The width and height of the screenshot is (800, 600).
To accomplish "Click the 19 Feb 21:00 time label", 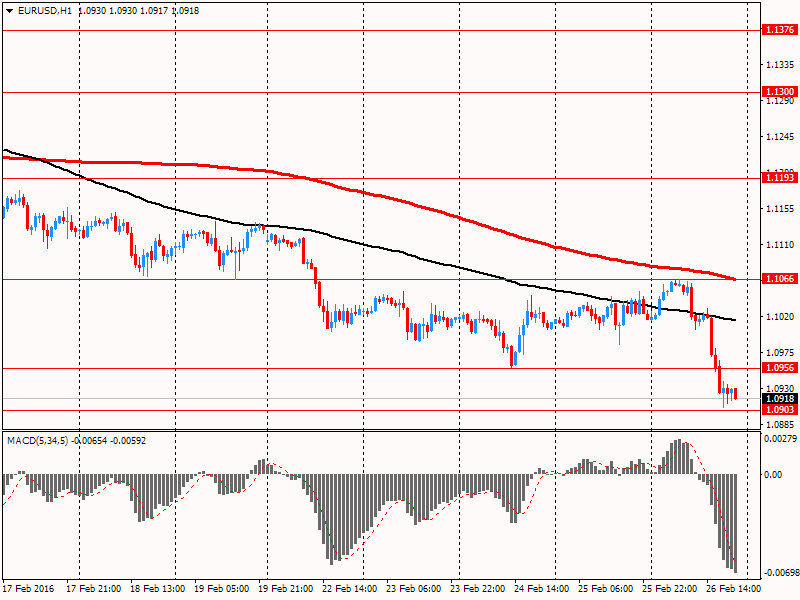I will [x=286, y=588].
